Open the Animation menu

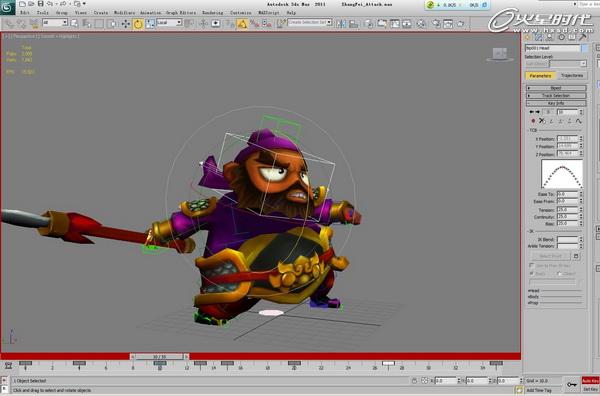[x=150, y=13]
